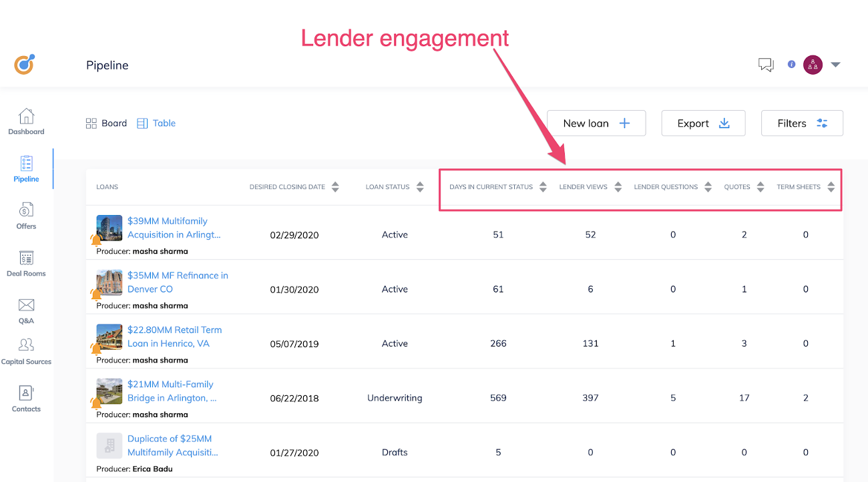Open the Pipeline sidebar item
Screen dimensions: 868x482
tap(26, 169)
